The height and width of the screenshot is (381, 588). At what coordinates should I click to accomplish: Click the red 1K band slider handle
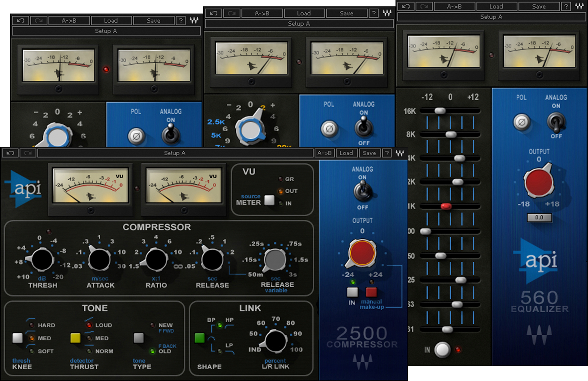pyautogui.click(x=446, y=206)
